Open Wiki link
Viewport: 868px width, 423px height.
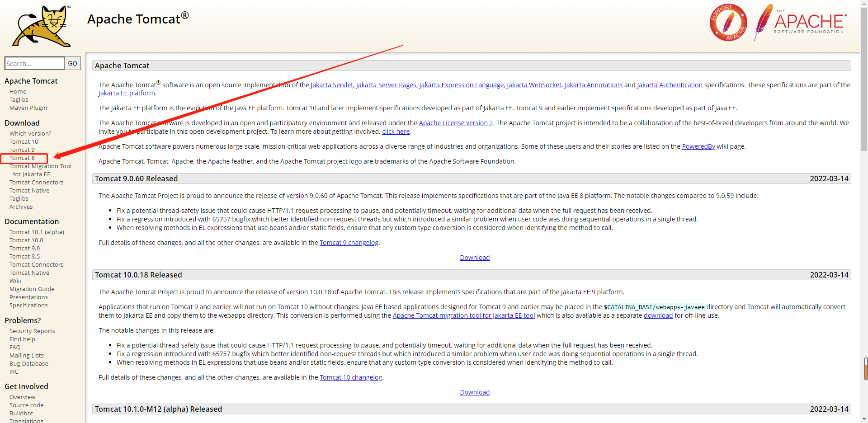tap(15, 281)
